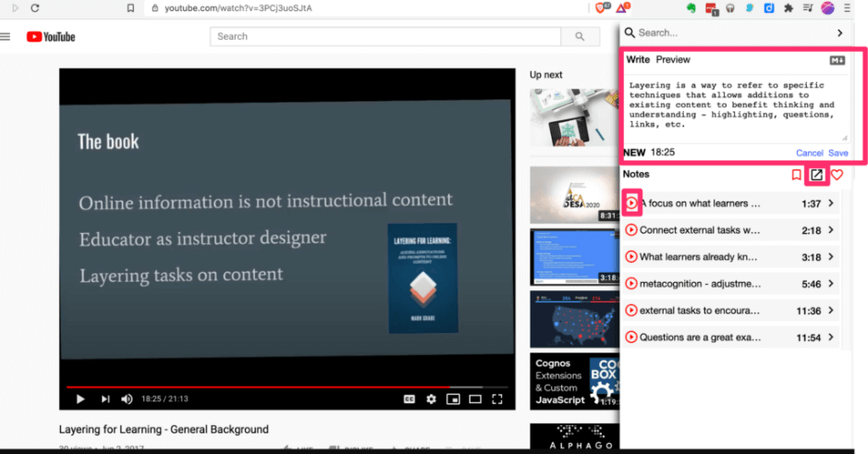This screenshot has width=868, height=454.
Task: Click the YouTube search field
Action: [x=385, y=37]
